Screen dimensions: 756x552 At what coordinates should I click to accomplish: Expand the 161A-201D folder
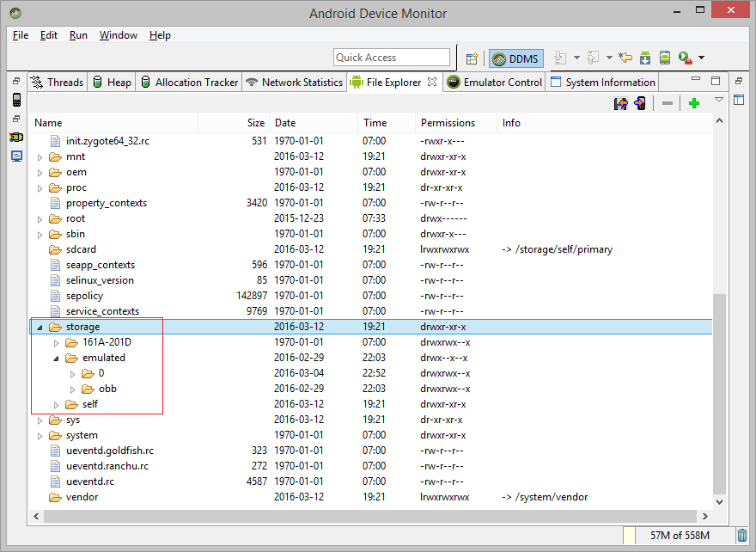pos(57,343)
